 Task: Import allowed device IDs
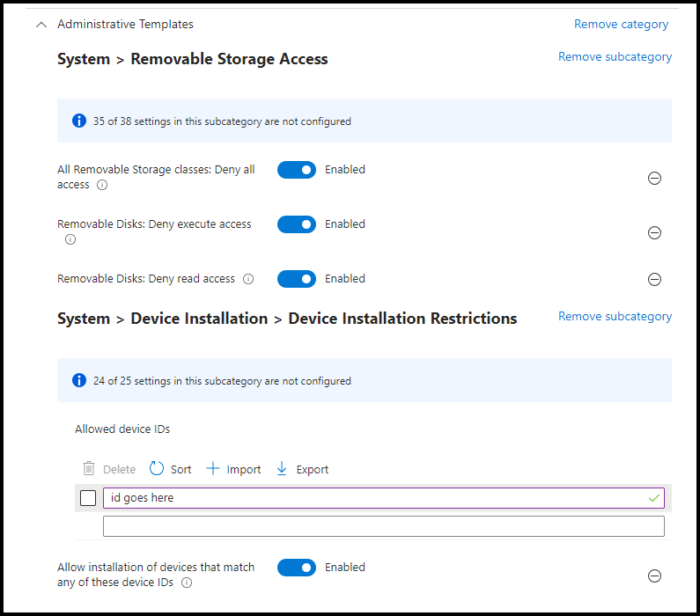click(233, 469)
